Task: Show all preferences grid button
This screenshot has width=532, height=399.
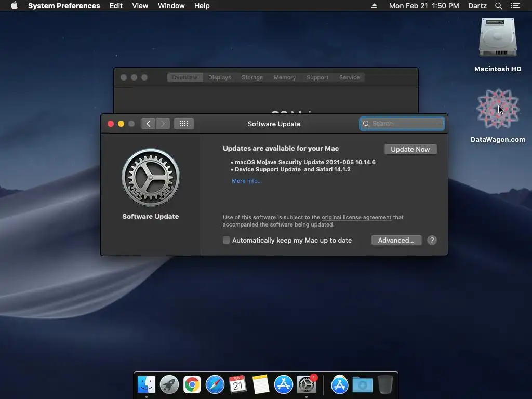Action: click(x=183, y=124)
